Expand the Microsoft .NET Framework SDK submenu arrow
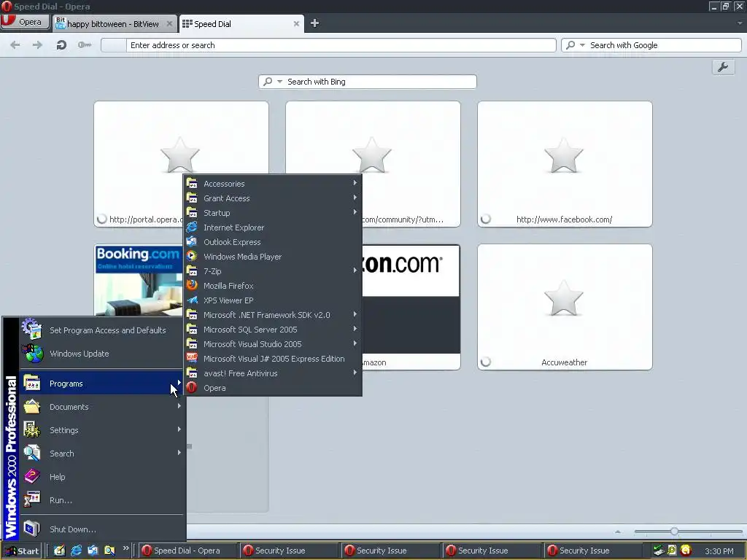747x560 pixels. [x=355, y=314]
